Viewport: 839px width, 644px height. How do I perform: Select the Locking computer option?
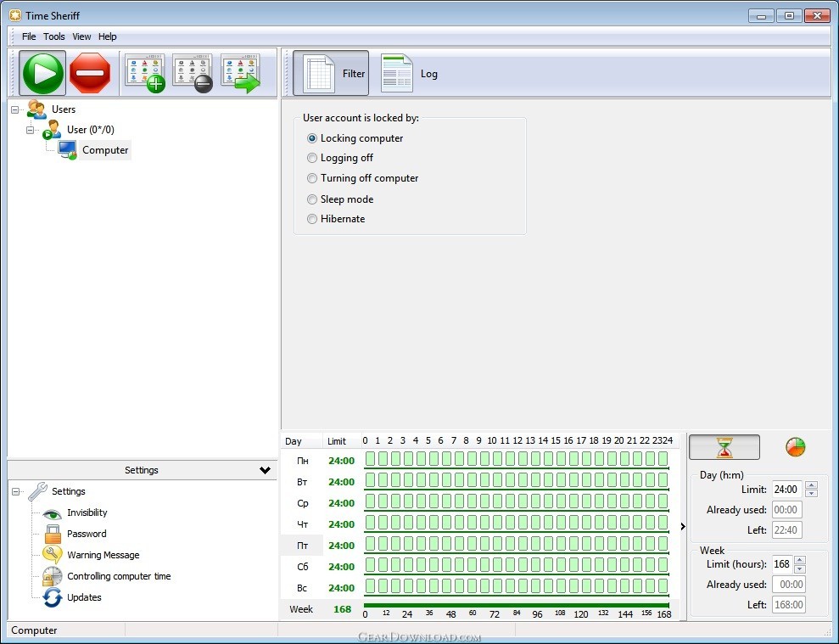tap(355, 138)
